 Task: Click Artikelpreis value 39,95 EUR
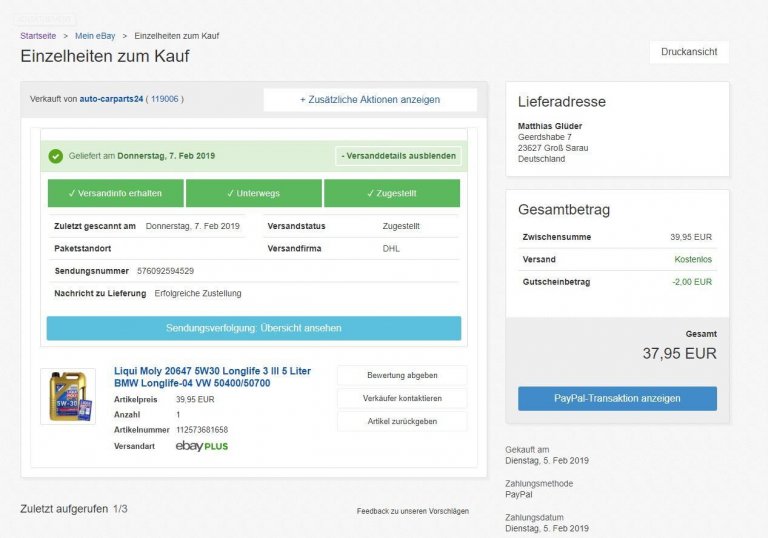click(195, 399)
